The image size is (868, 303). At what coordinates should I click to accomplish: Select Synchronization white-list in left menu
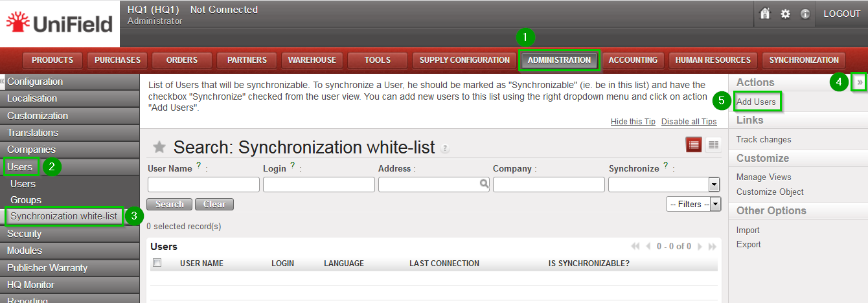[64, 216]
